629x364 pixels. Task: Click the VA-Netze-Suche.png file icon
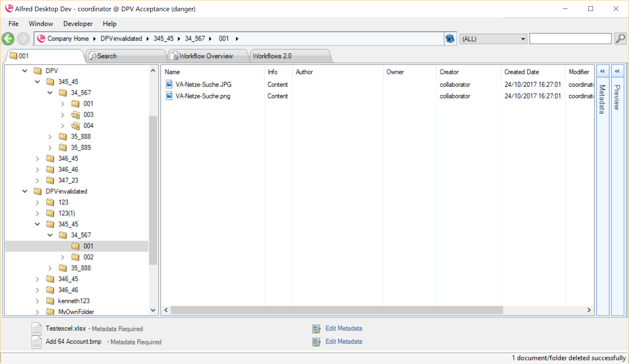[169, 96]
